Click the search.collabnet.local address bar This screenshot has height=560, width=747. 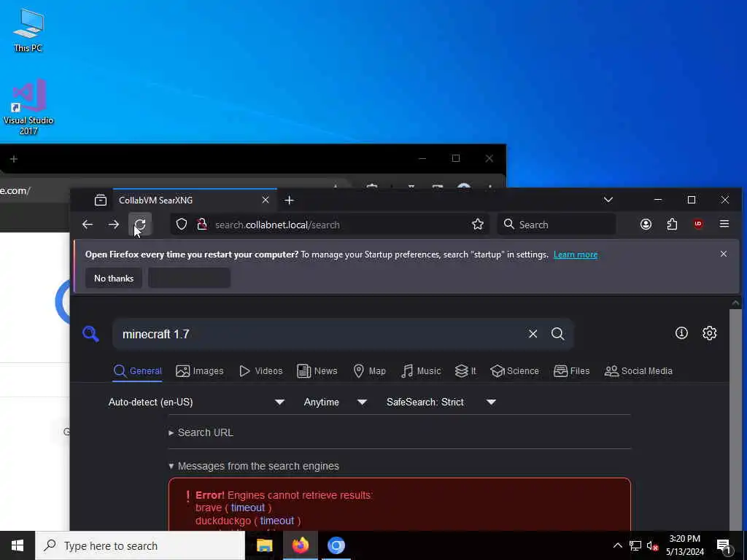329,225
